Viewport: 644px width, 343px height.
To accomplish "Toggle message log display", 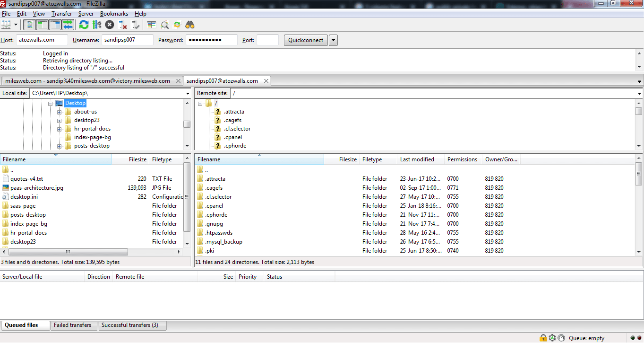I will click(x=30, y=25).
